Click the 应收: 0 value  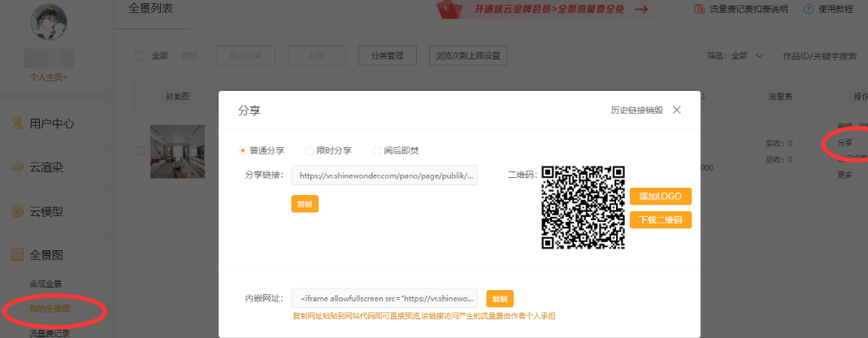pyautogui.click(x=779, y=160)
